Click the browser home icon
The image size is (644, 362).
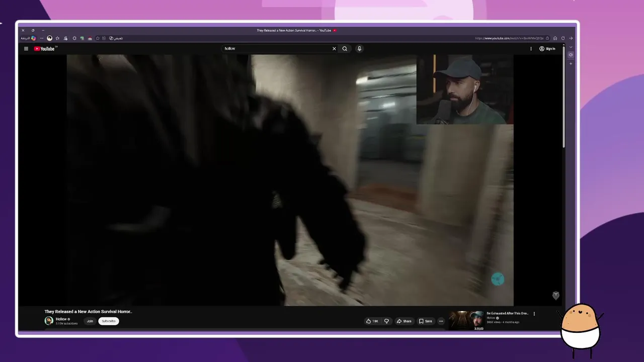tap(555, 38)
